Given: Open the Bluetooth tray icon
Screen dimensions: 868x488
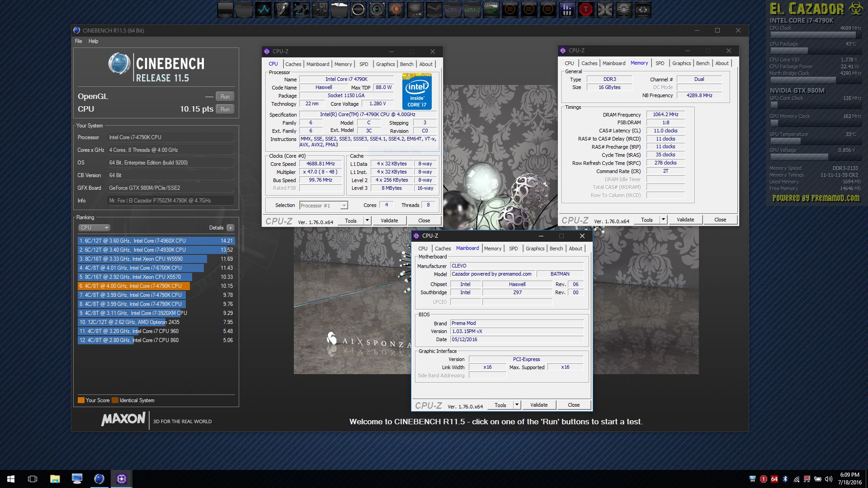Looking at the screenshot, I should pos(785,479).
